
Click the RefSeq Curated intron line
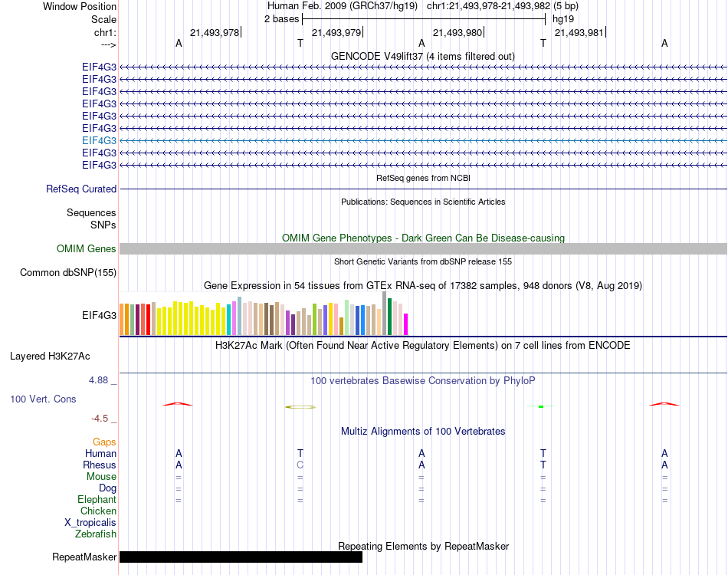423,189
